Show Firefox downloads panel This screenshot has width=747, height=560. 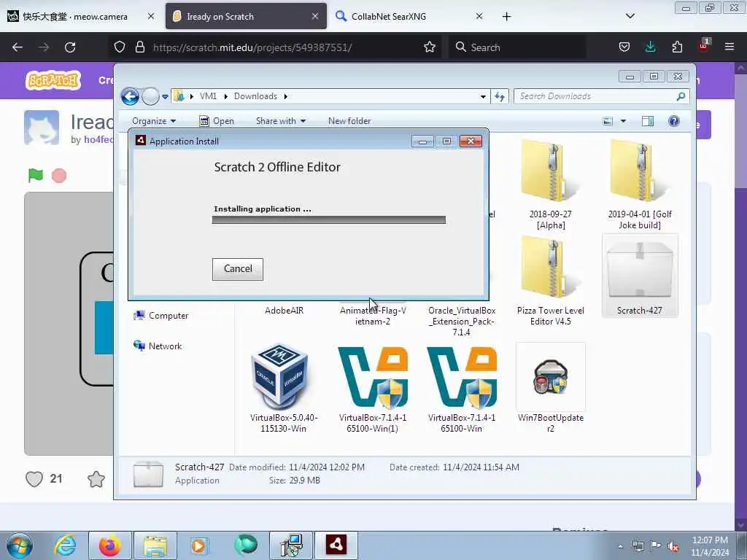650,47
